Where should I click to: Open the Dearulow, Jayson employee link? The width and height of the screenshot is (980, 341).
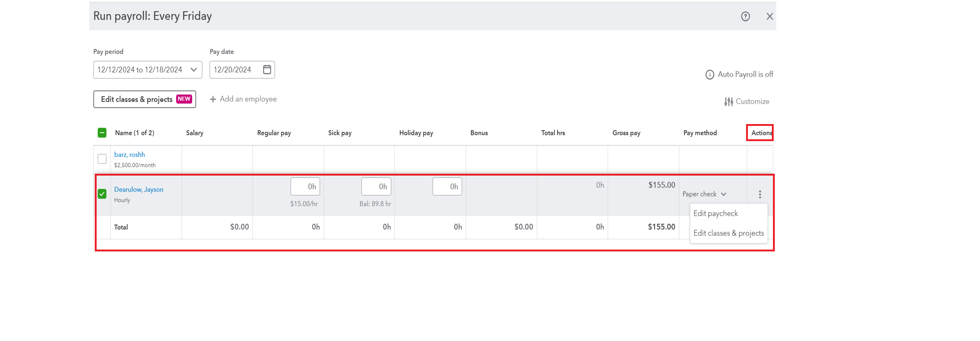(x=138, y=189)
